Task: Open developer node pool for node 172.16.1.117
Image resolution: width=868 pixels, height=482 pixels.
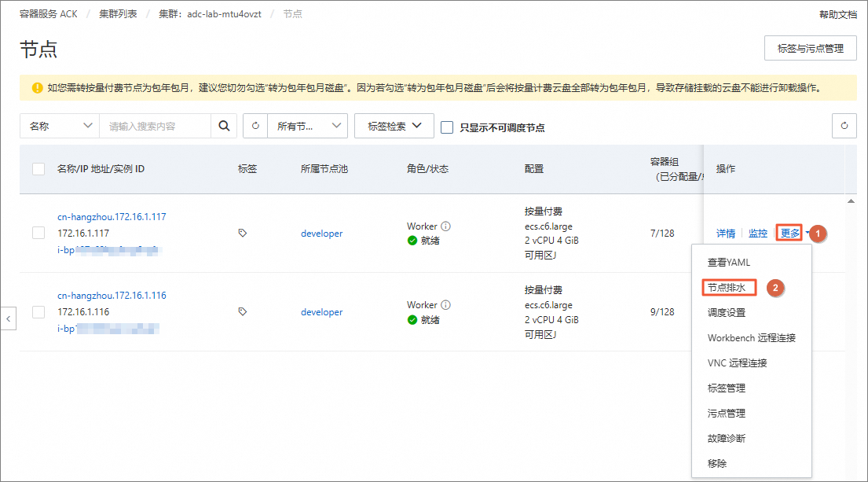Action: (x=321, y=234)
